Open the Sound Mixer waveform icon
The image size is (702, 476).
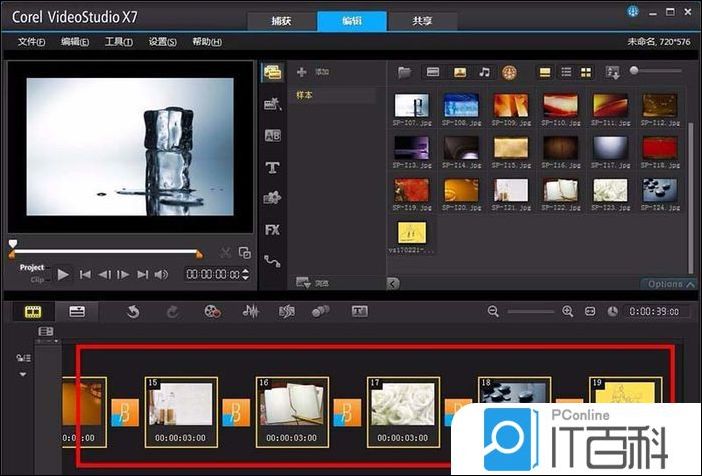[250, 312]
